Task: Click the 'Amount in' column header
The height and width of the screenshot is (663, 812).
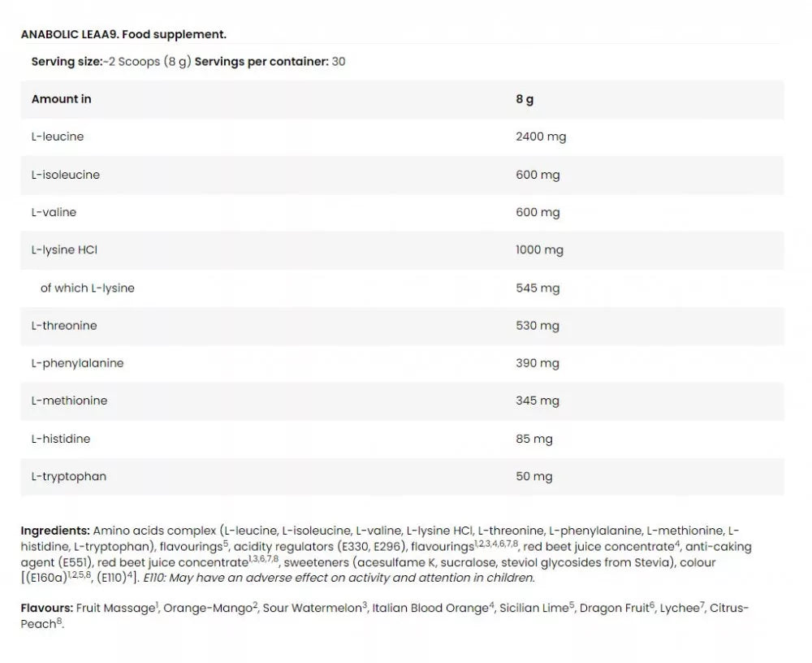Action: (61, 99)
